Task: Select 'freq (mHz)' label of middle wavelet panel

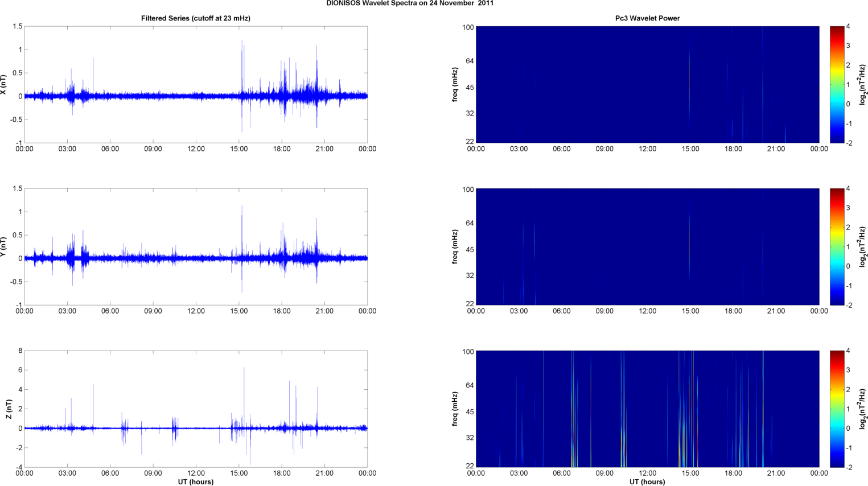Action: click(x=455, y=247)
